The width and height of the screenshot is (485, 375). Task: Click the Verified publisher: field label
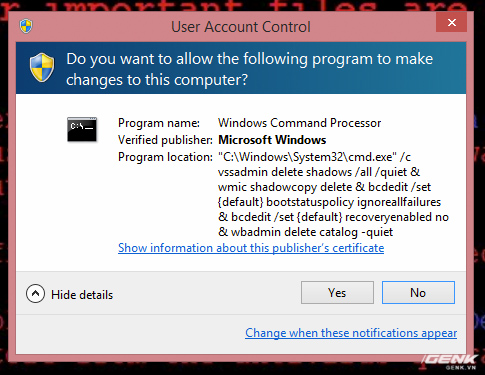click(x=165, y=140)
